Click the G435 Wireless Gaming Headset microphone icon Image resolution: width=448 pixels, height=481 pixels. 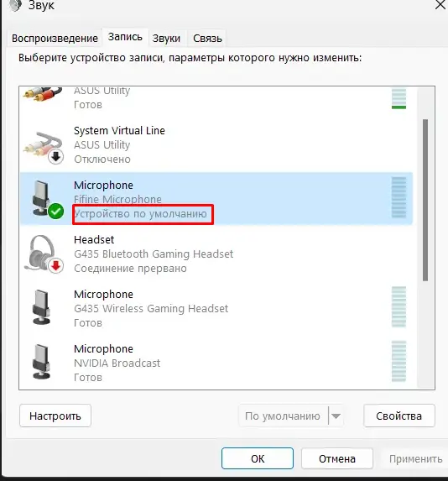[41, 307]
